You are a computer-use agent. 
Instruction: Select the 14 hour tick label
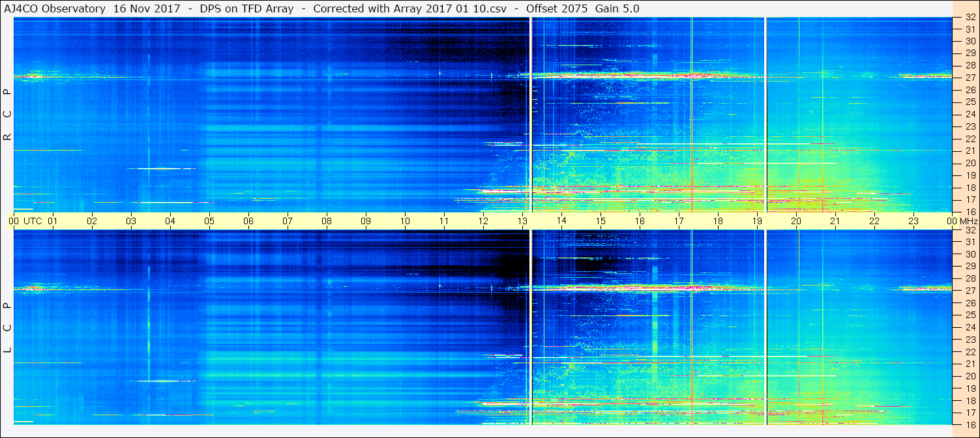pos(561,221)
